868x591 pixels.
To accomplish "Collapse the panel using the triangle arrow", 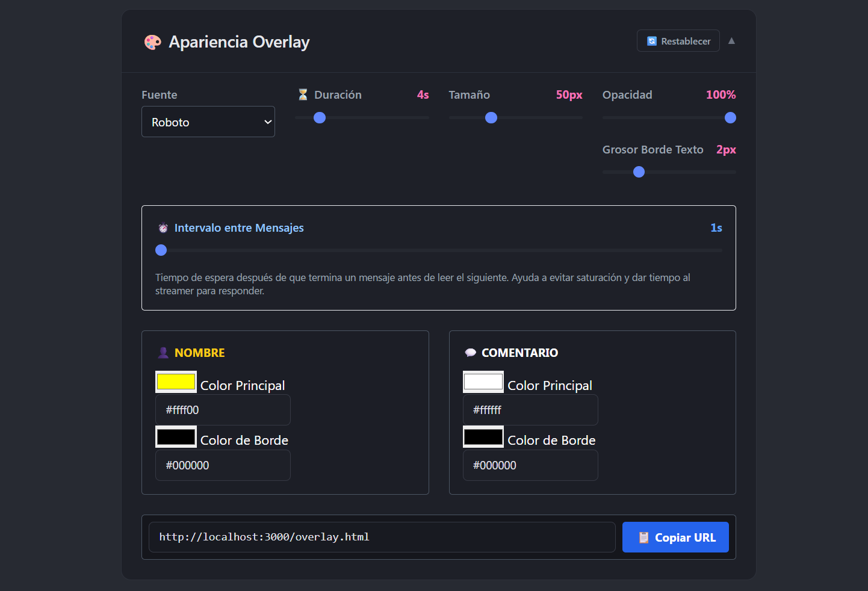I will click(x=731, y=40).
